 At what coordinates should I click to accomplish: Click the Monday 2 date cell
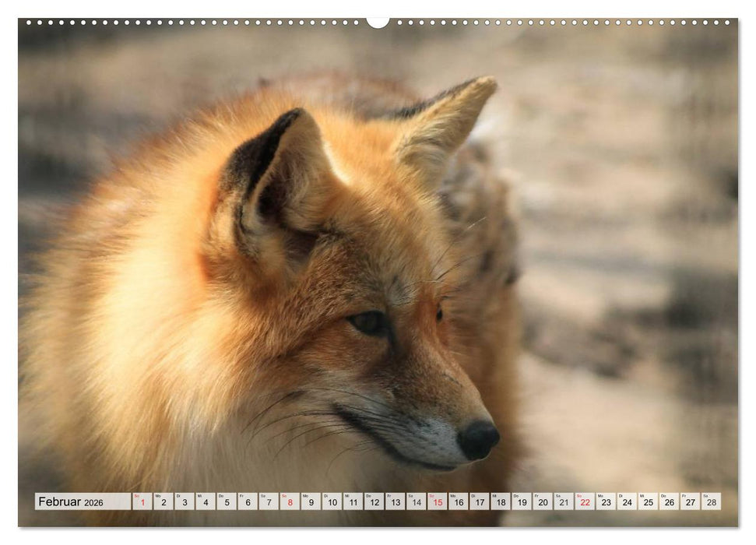165,503
